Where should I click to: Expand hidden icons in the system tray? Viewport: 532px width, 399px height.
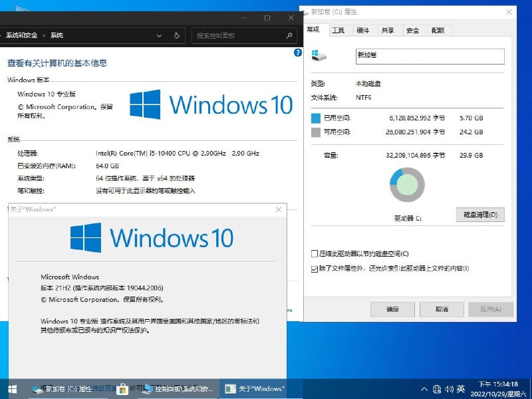(x=424, y=388)
